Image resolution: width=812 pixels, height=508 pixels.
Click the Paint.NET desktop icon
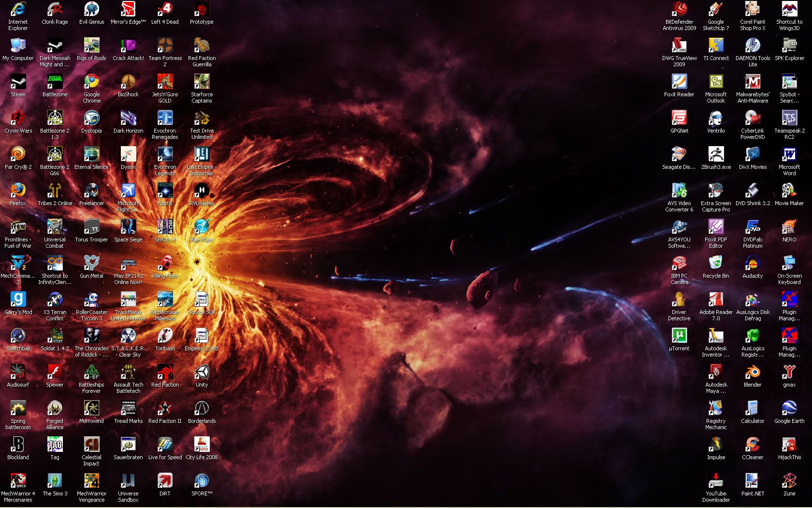pyautogui.click(x=753, y=481)
